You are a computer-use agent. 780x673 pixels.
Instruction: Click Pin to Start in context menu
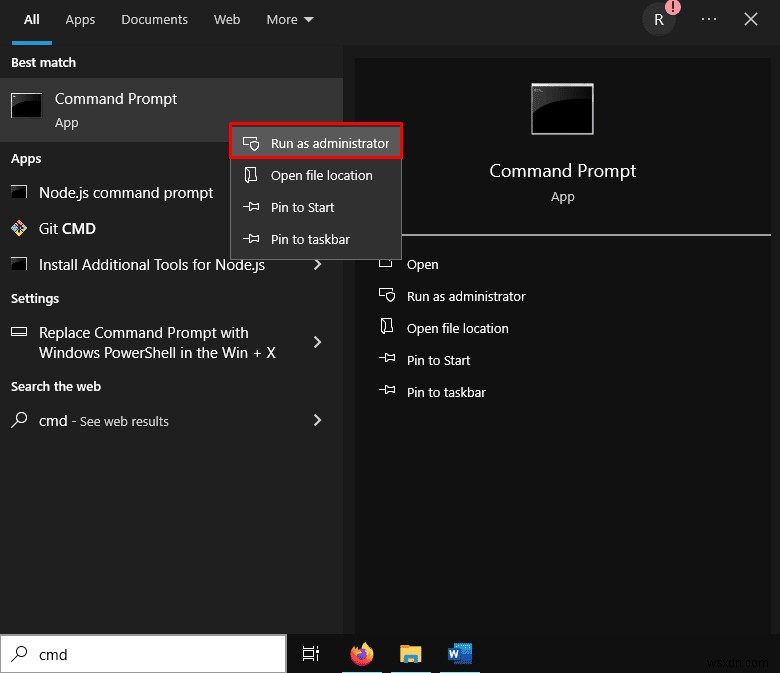pos(316,207)
